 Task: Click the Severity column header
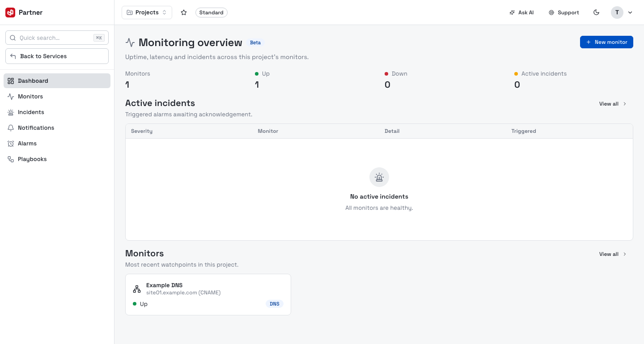click(142, 131)
